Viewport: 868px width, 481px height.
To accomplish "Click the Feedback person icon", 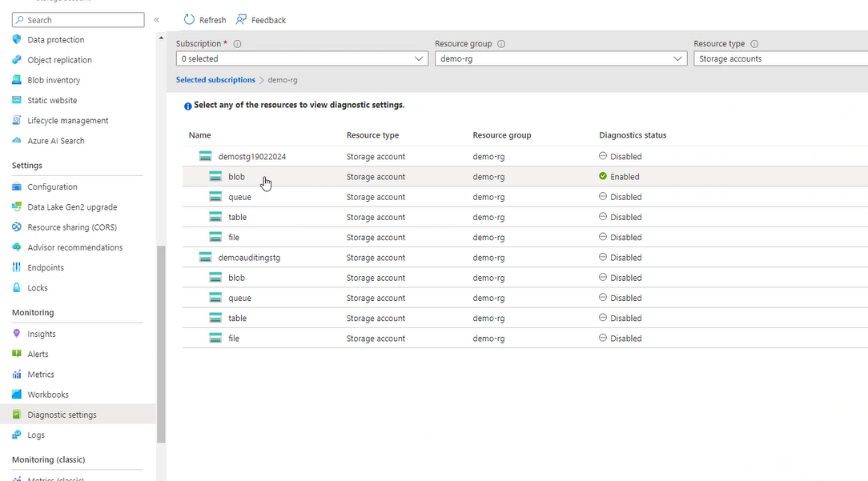I will tap(241, 19).
